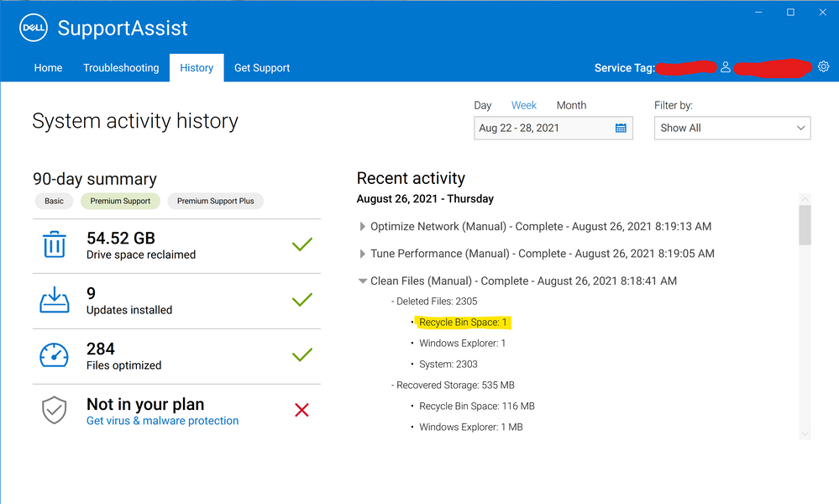Go to the Home tab
This screenshot has height=504, width=839.
point(48,68)
